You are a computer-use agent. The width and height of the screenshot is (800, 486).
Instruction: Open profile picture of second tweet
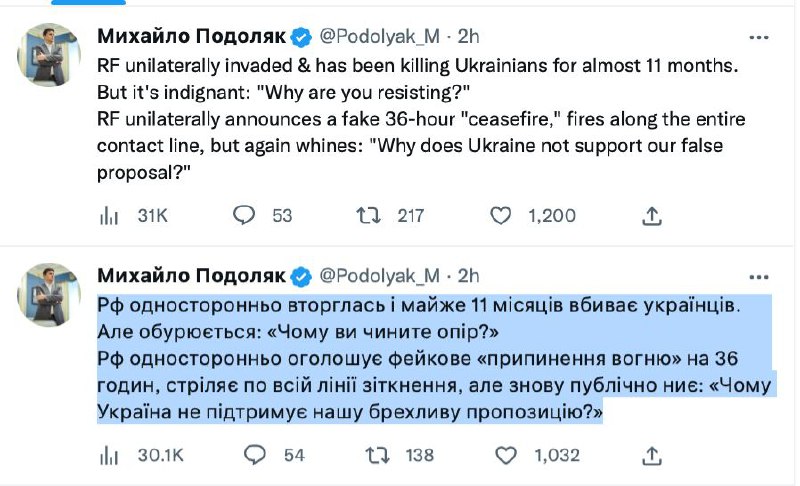49,295
